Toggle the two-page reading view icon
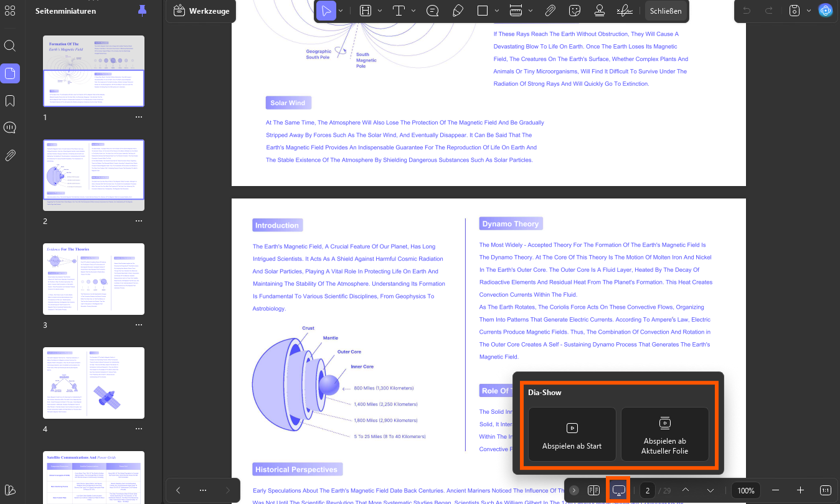The image size is (840, 504). [x=593, y=490]
